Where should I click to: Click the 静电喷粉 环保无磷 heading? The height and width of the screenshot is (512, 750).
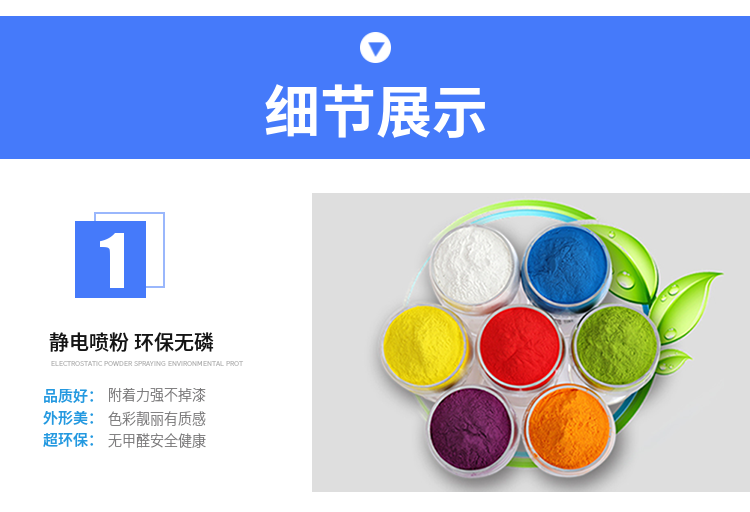pyautogui.click(x=132, y=343)
